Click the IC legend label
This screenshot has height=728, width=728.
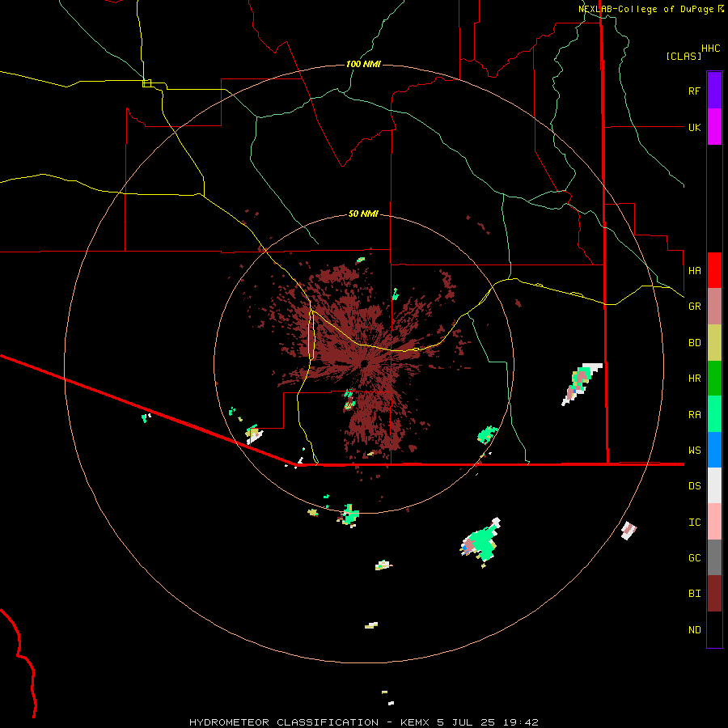(694, 523)
